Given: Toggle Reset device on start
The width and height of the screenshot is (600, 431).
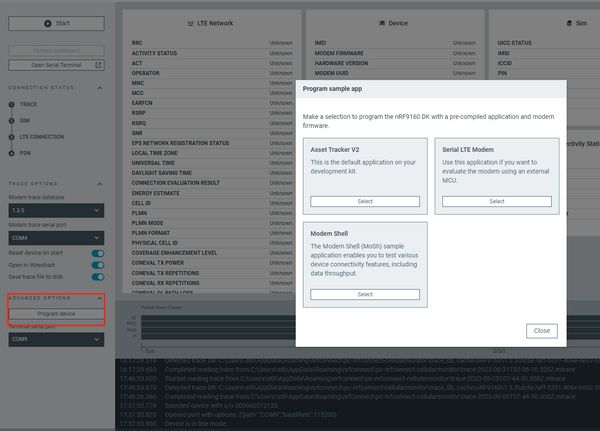Looking at the screenshot, I should (x=98, y=253).
